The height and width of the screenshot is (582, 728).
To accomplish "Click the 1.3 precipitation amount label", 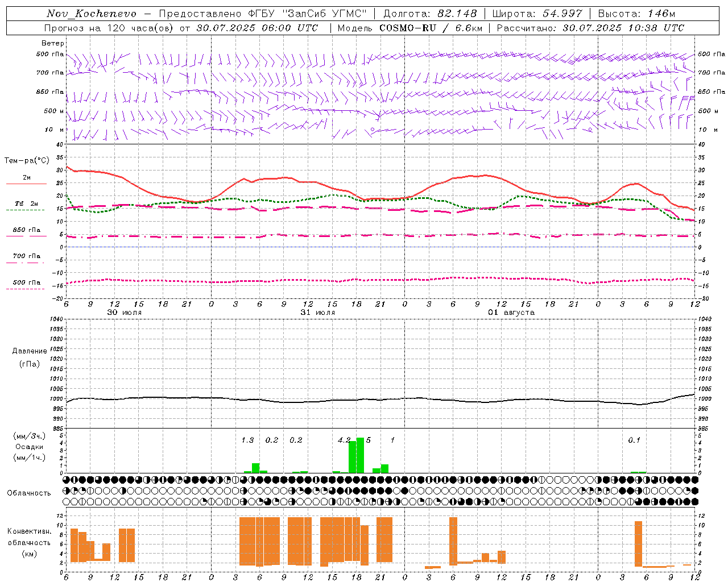I will (247, 440).
